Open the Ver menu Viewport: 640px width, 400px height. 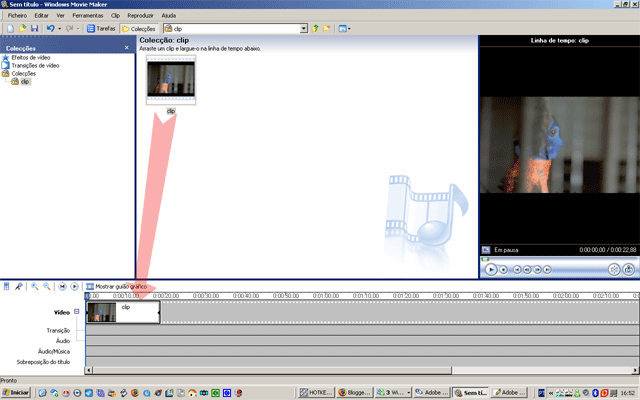pyautogui.click(x=60, y=16)
